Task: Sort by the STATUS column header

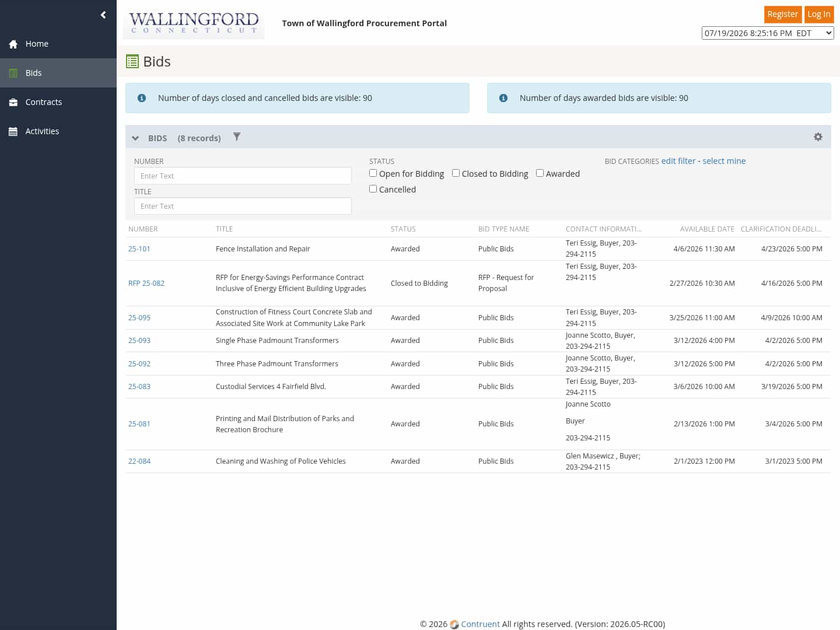Action: pyautogui.click(x=403, y=229)
